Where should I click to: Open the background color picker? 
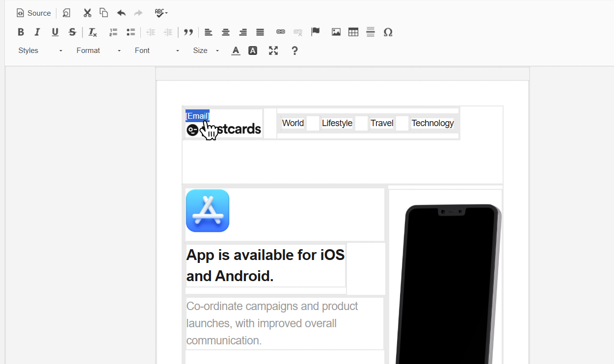pyautogui.click(x=253, y=51)
